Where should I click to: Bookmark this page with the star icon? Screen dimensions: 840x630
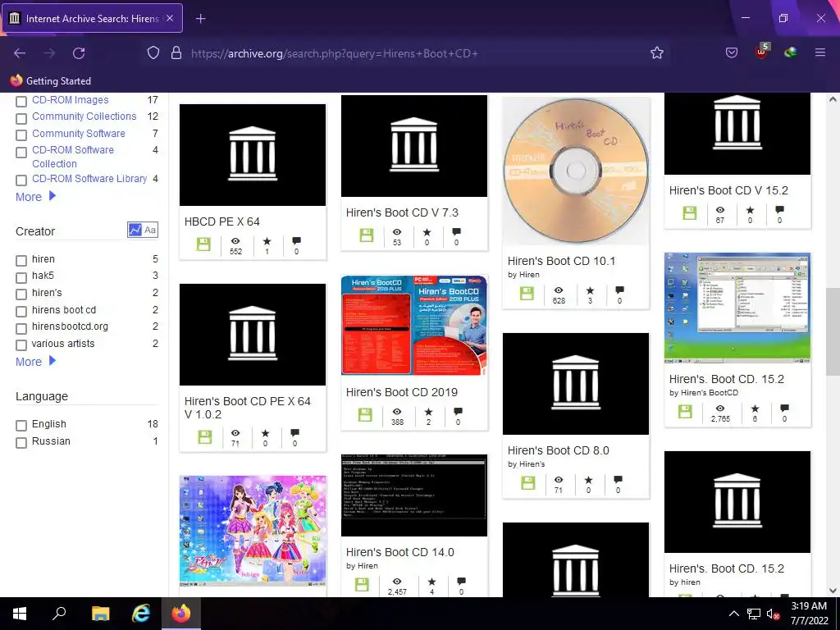657,52
